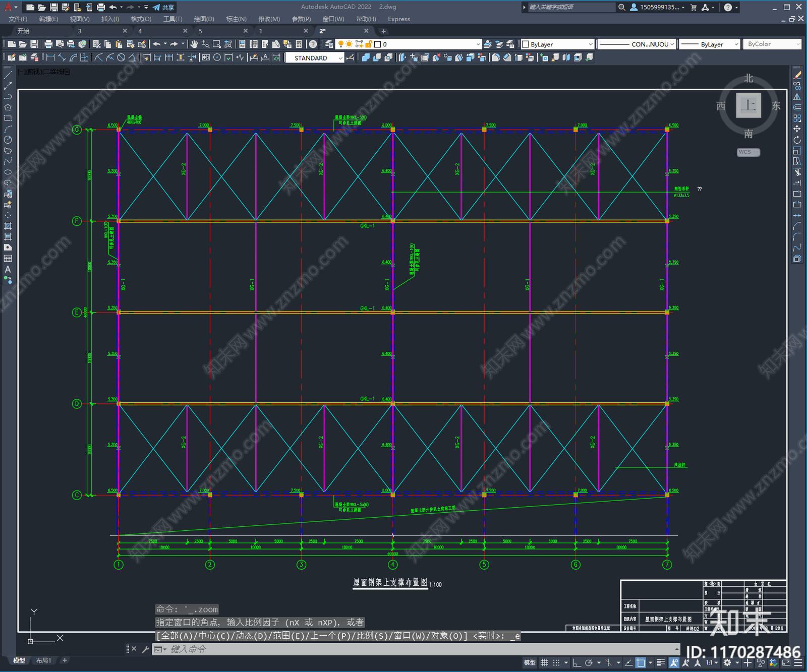Toggle object snap in status bar
This screenshot has height=672, width=807.
pos(641,663)
